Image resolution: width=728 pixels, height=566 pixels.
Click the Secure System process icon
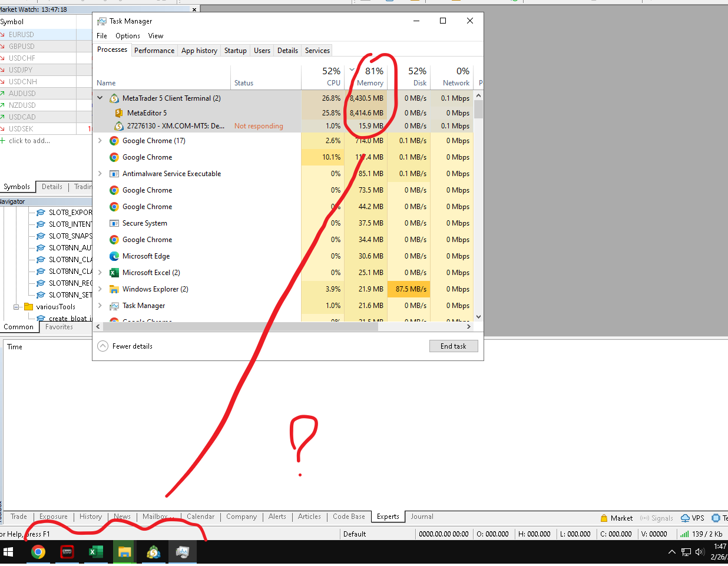coord(114,223)
